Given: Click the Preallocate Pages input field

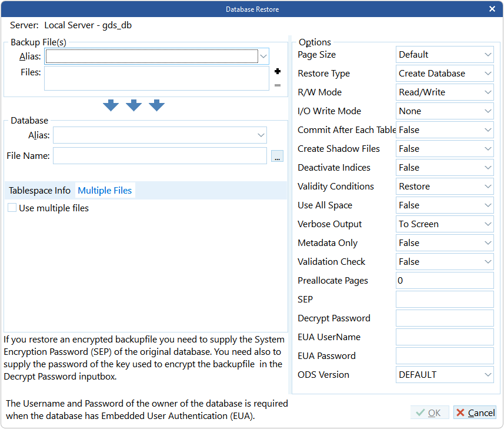Looking at the screenshot, I should pyautogui.click(x=444, y=280).
